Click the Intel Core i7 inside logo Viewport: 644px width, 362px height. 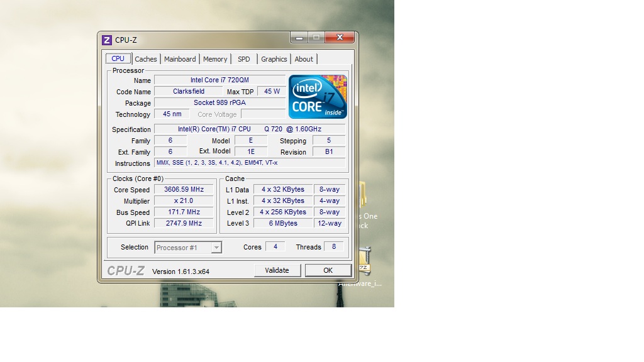318,97
